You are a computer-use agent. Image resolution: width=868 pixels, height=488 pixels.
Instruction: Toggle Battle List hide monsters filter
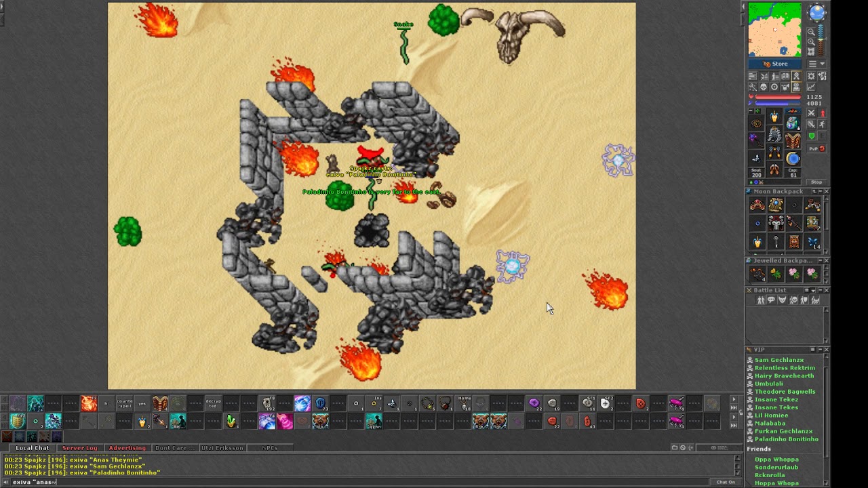point(782,300)
